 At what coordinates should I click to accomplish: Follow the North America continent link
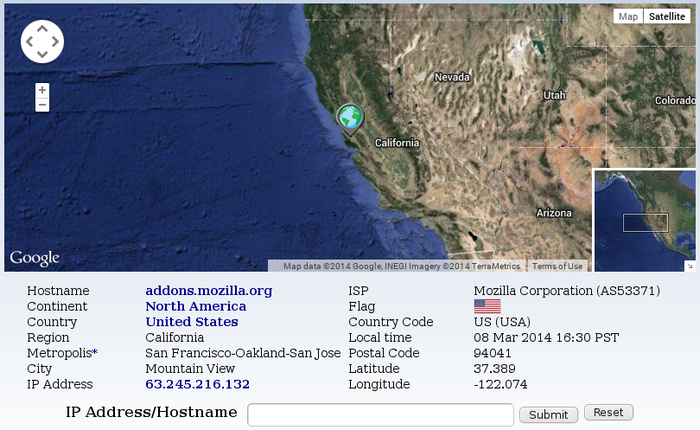[x=196, y=306]
